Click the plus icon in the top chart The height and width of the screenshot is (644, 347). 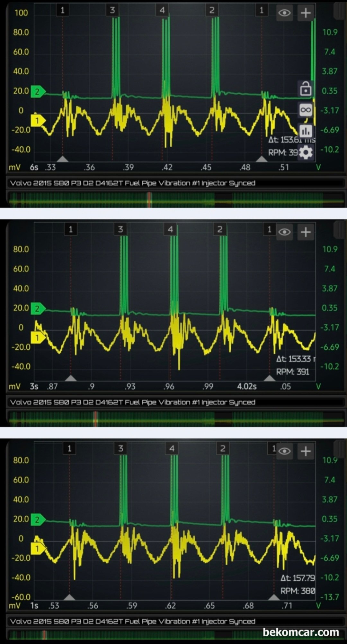306,13
